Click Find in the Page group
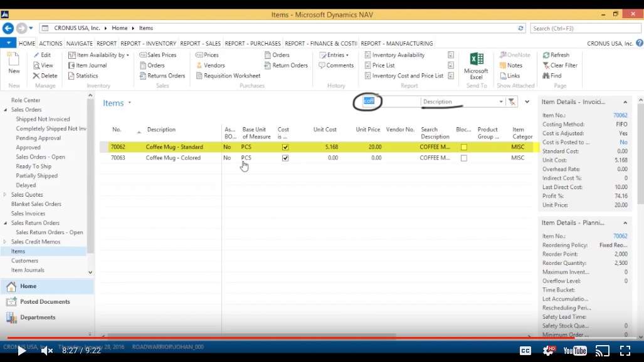The height and width of the screenshot is (362, 644). tap(552, 76)
